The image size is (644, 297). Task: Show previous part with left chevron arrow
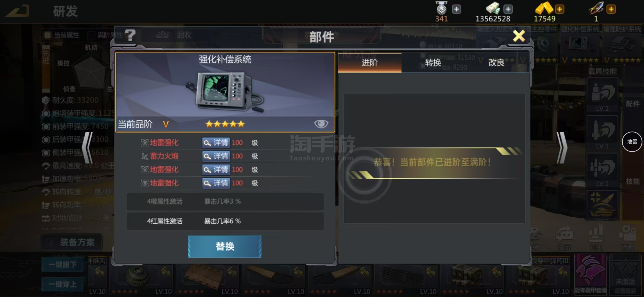point(88,148)
